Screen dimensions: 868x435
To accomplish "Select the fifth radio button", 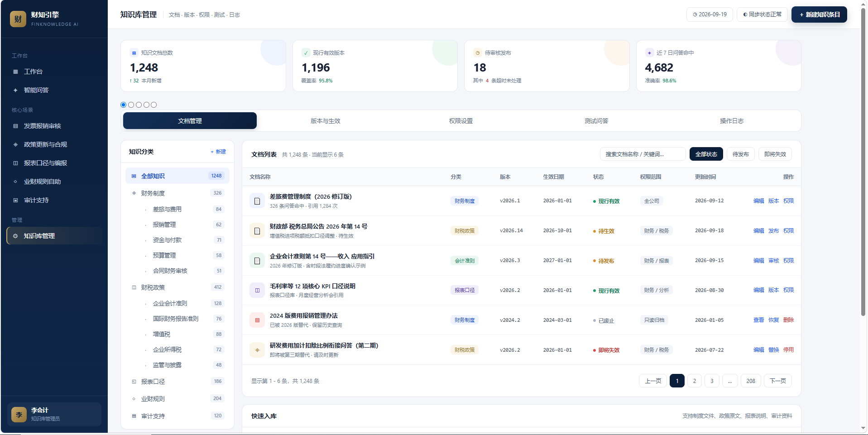I will 154,105.
